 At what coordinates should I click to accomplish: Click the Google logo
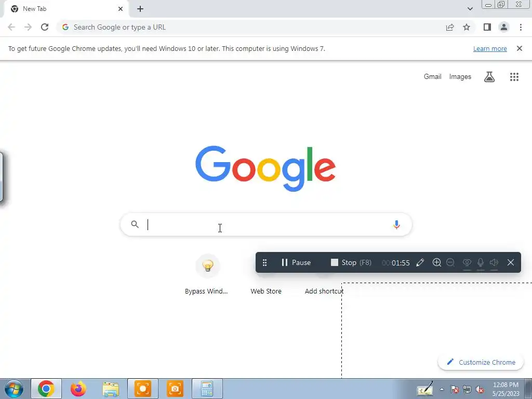265,169
